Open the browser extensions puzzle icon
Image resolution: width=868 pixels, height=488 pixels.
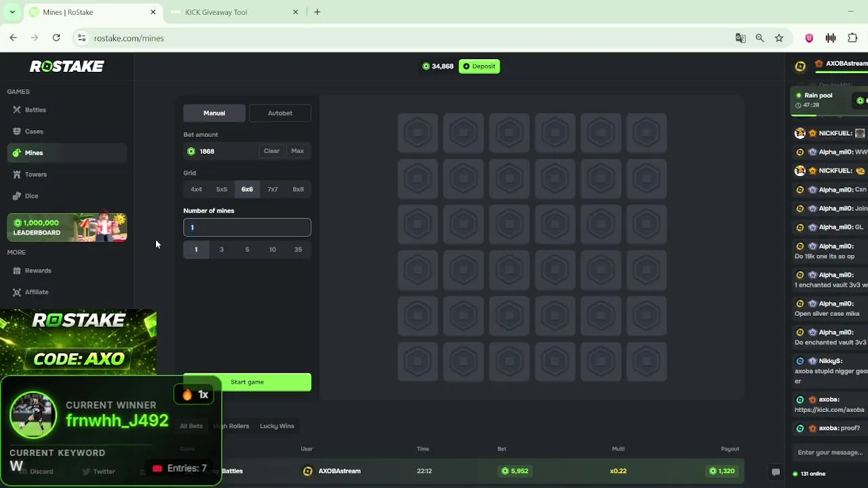point(852,38)
